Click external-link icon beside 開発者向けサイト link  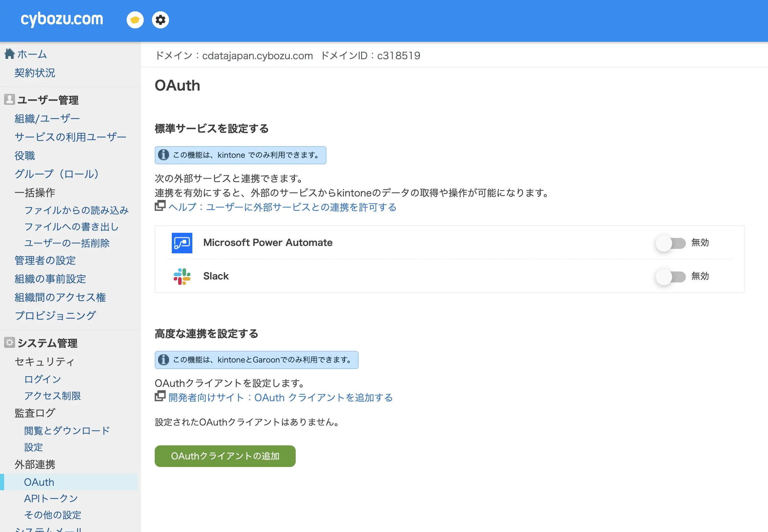pos(160,396)
